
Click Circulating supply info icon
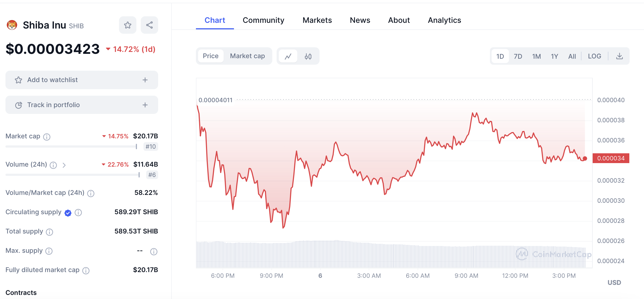click(x=78, y=213)
